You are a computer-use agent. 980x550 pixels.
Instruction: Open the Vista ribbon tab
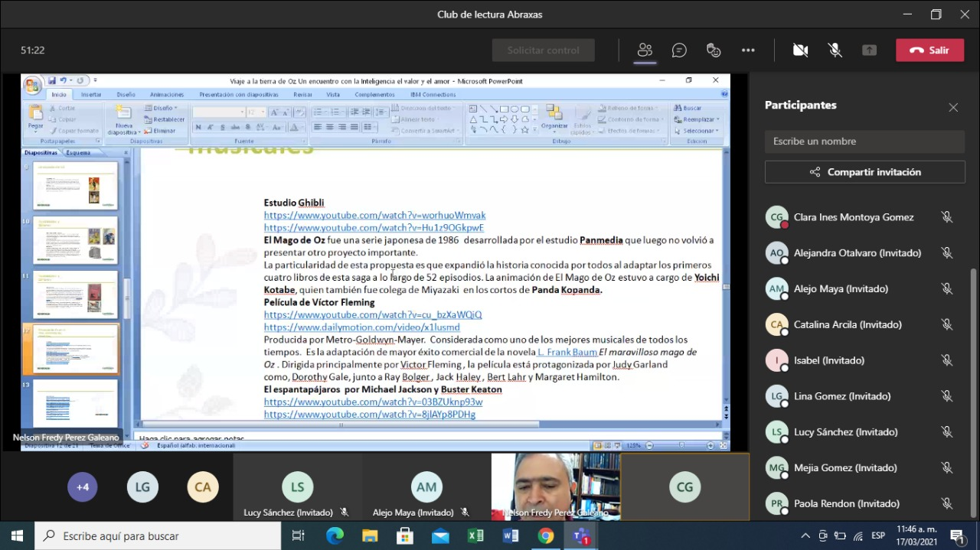[333, 95]
